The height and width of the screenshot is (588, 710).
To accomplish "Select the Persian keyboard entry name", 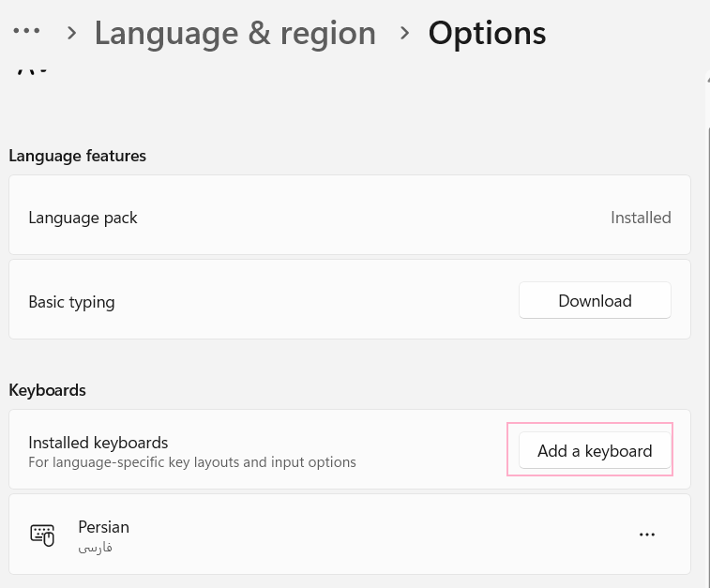I will pos(103,527).
